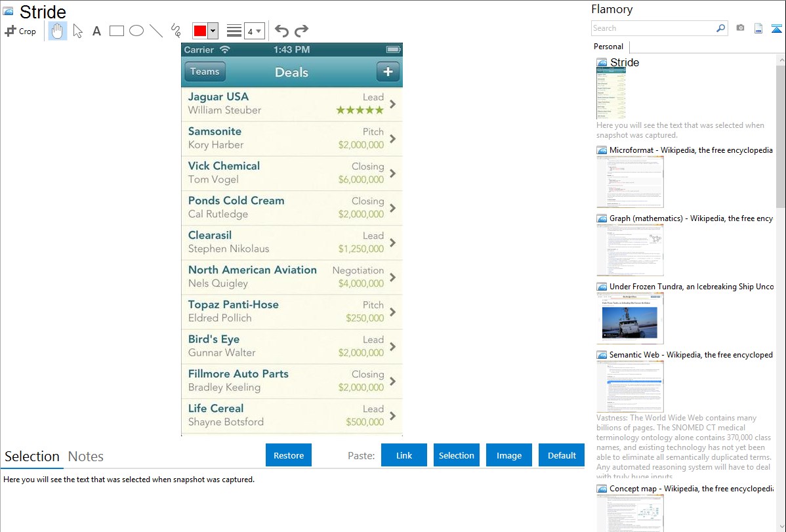Paste as Selection
Screen dimensions: 786x532
coord(457,455)
